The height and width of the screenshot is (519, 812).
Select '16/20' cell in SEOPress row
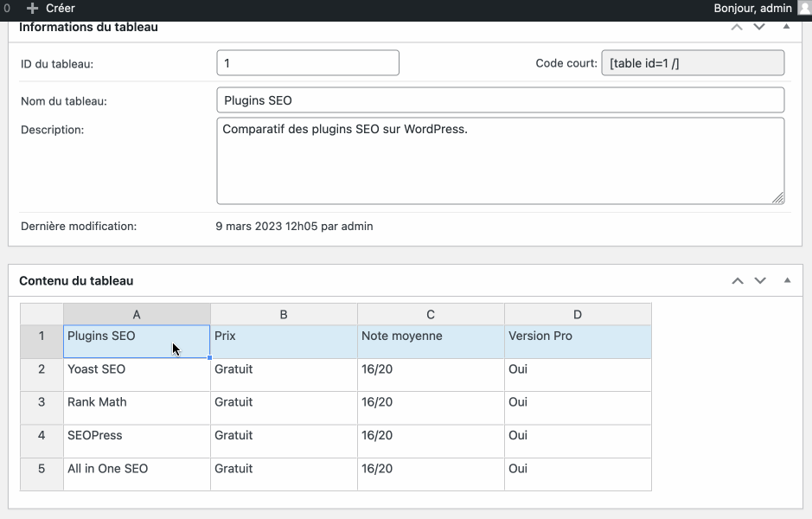tap(431, 441)
